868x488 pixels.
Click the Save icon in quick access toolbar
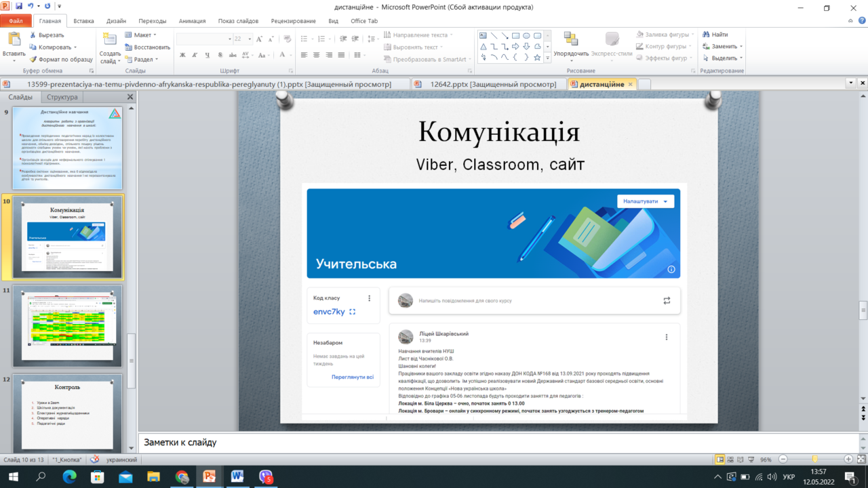click(x=18, y=7)
